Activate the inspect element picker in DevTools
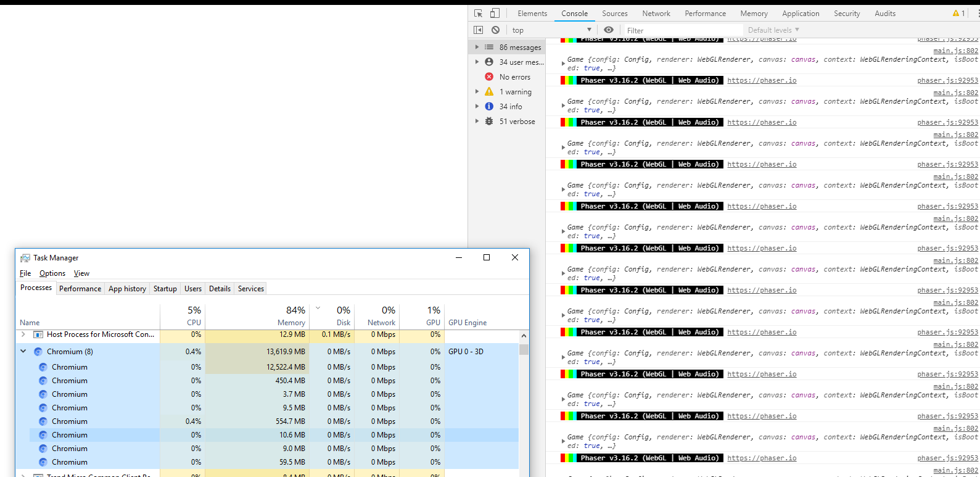Screen dimensions: 980x477 click(478, 13)
